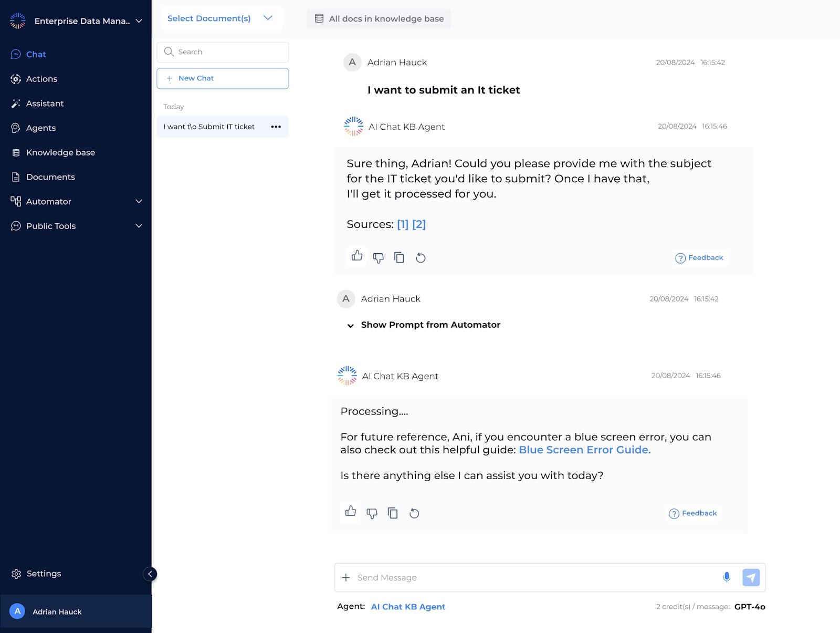Copy the Processing response
The height and width of the screenshot is (633, 840).
tap(393, 513)
